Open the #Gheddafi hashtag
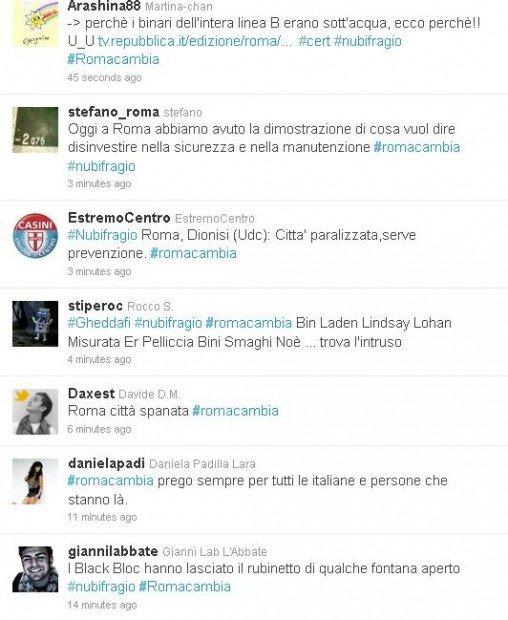The image size is (508, 620). [x=99, y=323]
